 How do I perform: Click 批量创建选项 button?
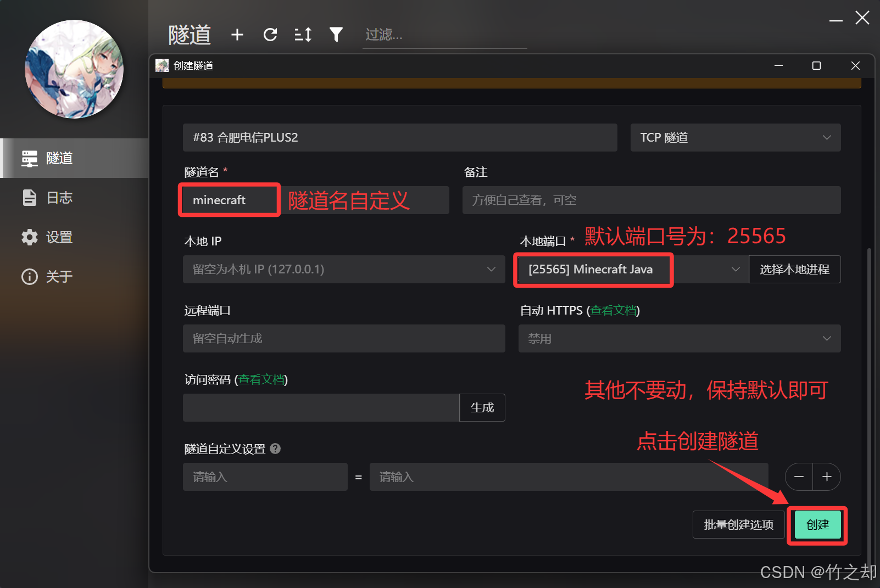coord(739,524)
